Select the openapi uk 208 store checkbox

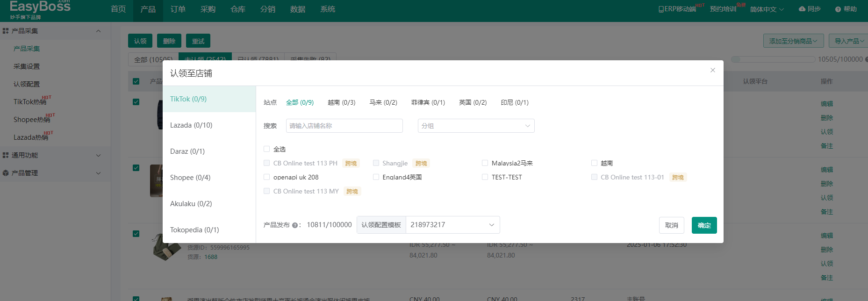266,177
